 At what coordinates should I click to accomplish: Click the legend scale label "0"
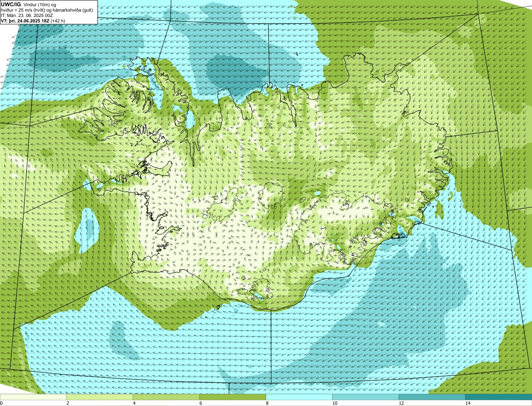[1, 403]
